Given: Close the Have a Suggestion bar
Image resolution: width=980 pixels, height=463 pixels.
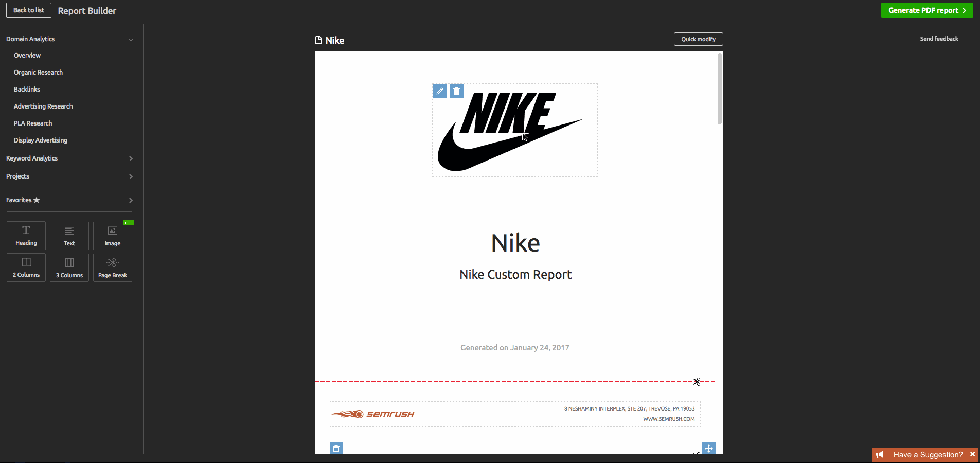Looking at the screenshot, I should 972,454.
